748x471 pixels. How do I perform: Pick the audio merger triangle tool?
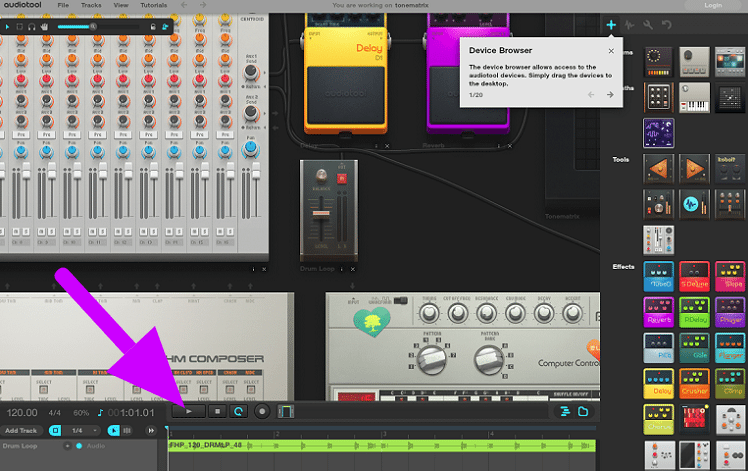click(x=694, y=169)
